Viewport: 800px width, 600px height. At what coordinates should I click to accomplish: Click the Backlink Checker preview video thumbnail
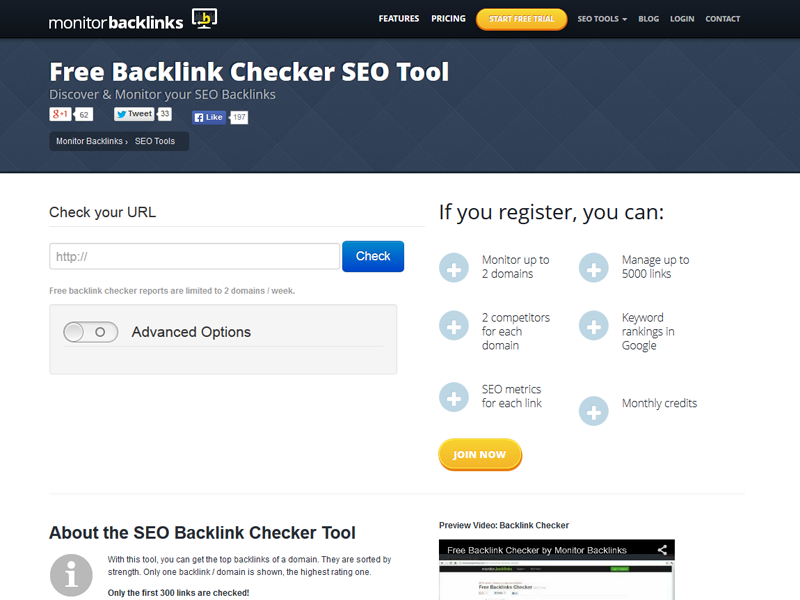557,569
